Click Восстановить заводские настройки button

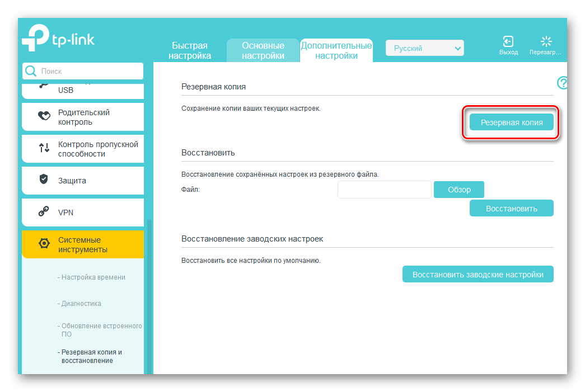478,275
